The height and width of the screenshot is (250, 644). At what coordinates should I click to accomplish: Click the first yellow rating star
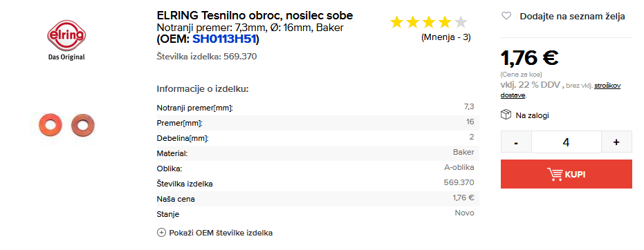[396, 22]
